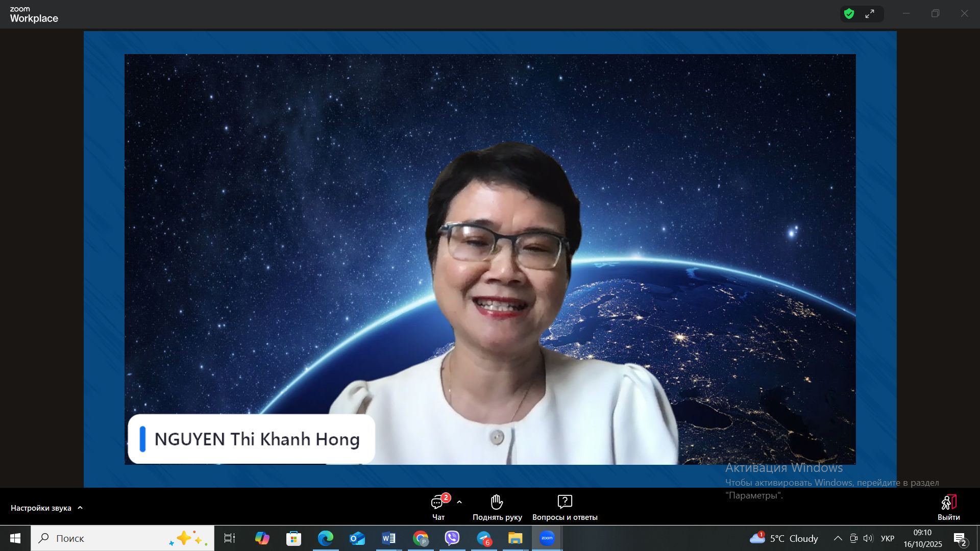Open Вопросы и ответы Q&A panel
This screenshot has width=980, height=551.
click(565, 508)
